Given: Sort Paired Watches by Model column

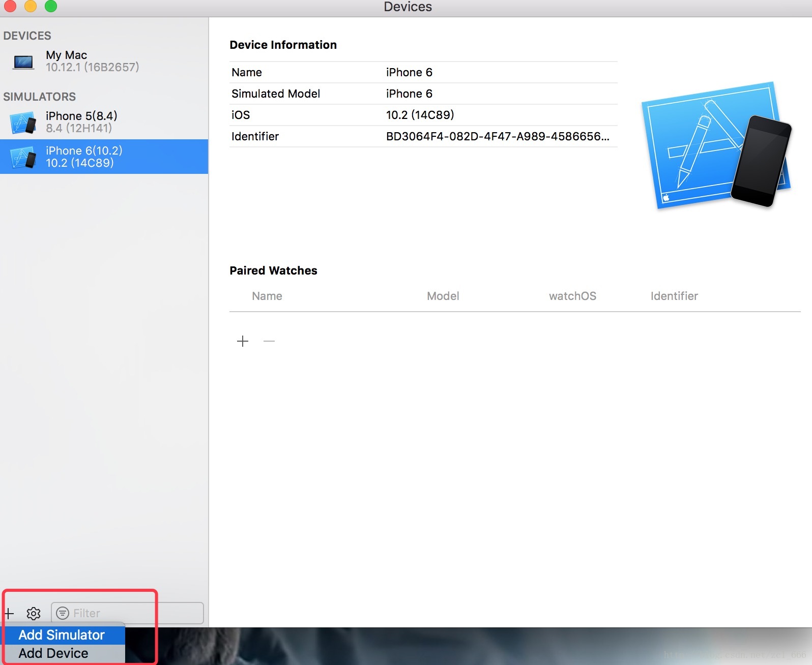Looking at the screenshot, I should coord(443,296).
